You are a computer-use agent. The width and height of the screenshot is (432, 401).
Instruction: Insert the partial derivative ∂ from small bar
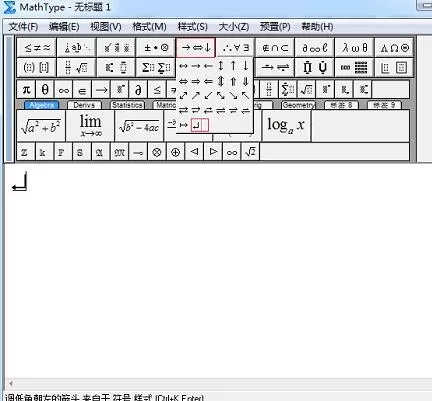(x=138, y=89)
